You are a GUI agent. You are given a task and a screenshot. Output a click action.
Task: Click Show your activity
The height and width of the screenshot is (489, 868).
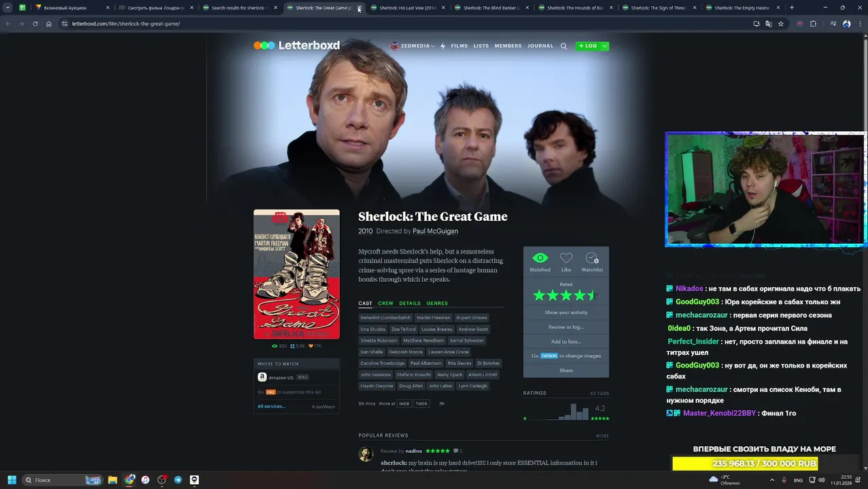coord(566,312)
